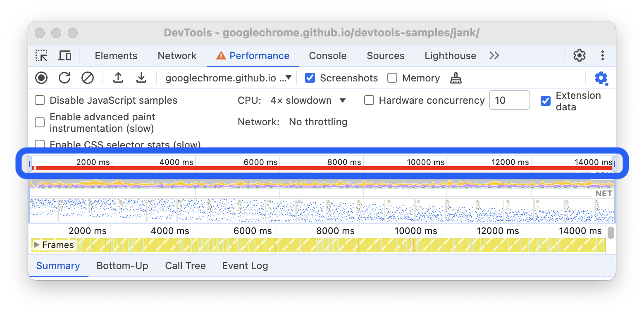
Task: Open the capture settings gear
Action: [x=601, y=78]
